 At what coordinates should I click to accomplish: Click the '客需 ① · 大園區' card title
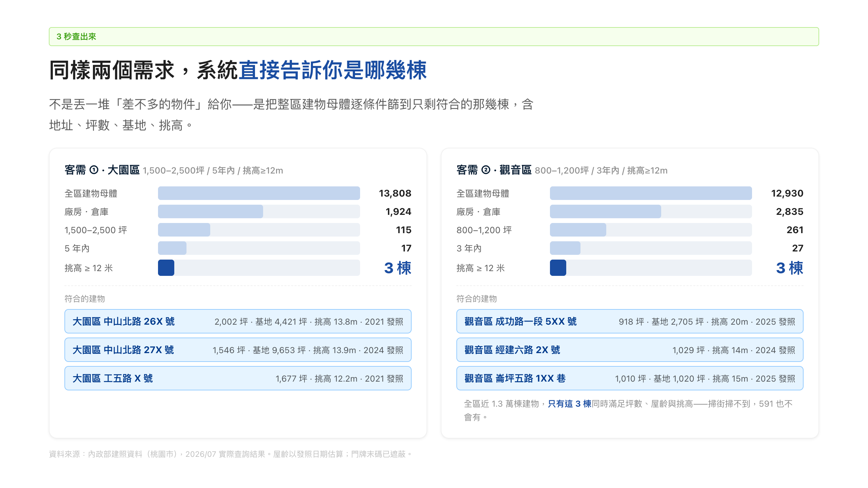click(x=102, y=170)
